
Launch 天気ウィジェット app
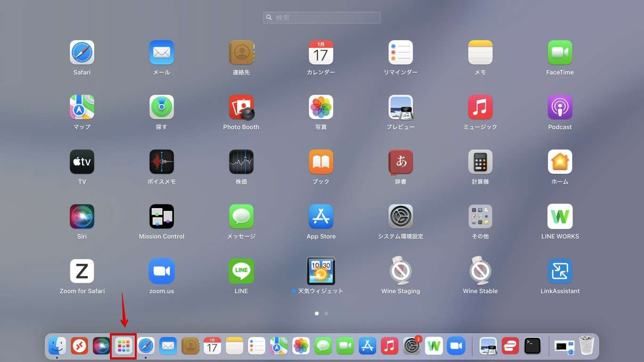pyautogui.click(x=321, y=271)
